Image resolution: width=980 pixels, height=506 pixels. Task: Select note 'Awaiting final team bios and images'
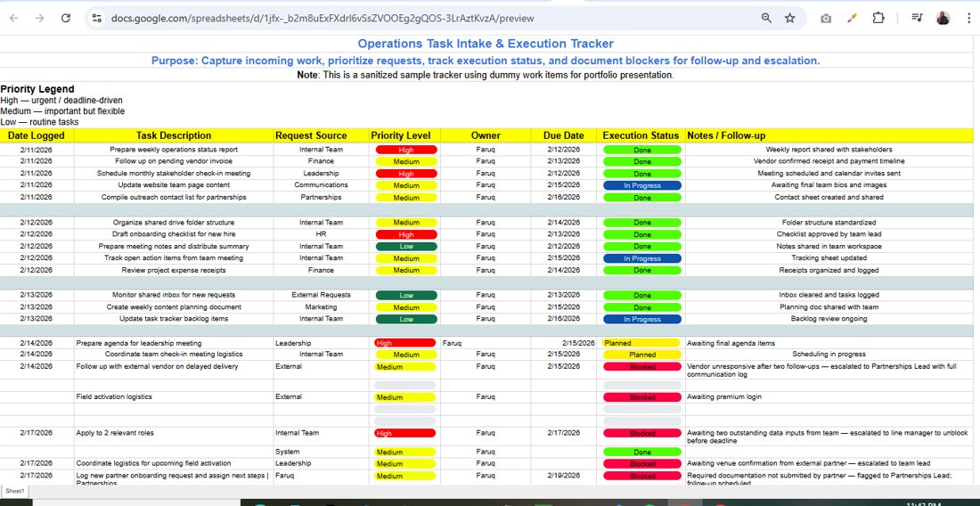(829, 185)
